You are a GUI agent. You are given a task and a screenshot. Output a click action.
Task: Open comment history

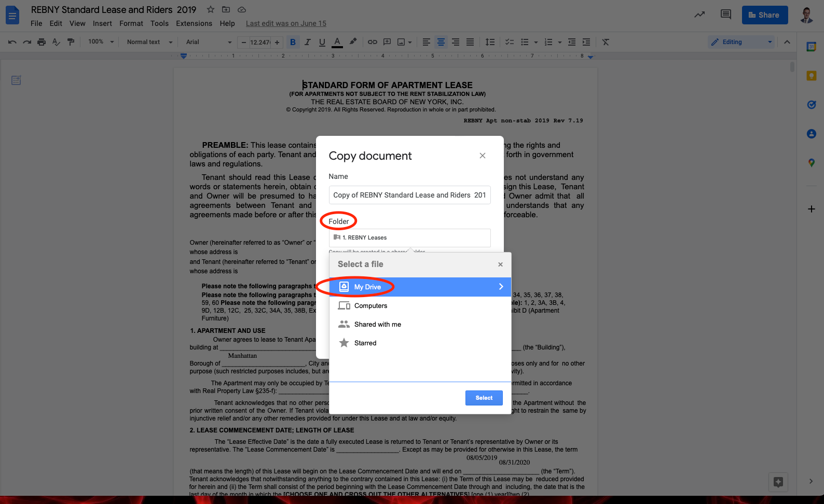[726, 15]
